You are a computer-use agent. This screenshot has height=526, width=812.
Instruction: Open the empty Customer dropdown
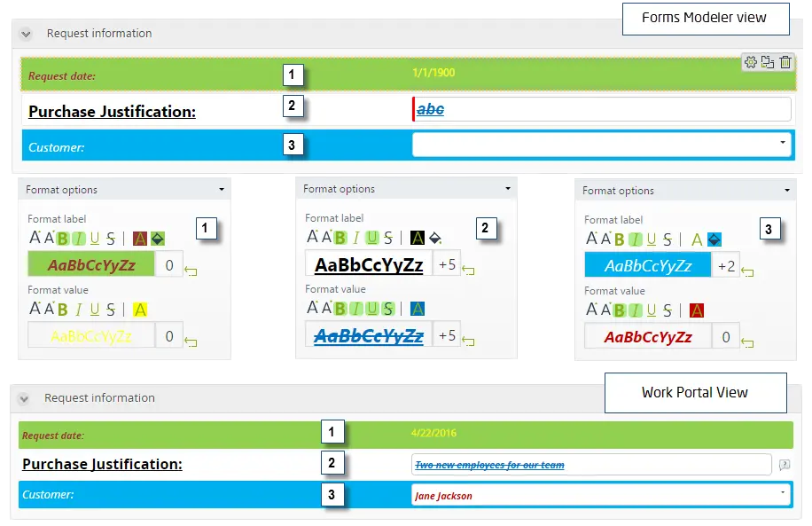click(602, 145)
